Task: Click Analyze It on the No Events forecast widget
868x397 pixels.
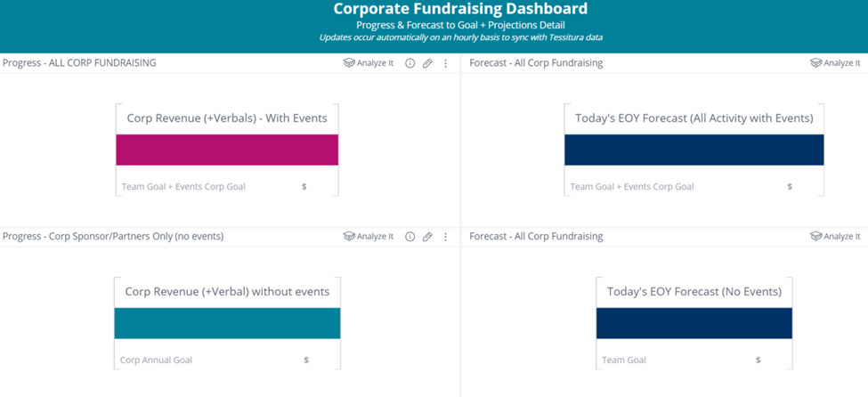Action: 835,237
